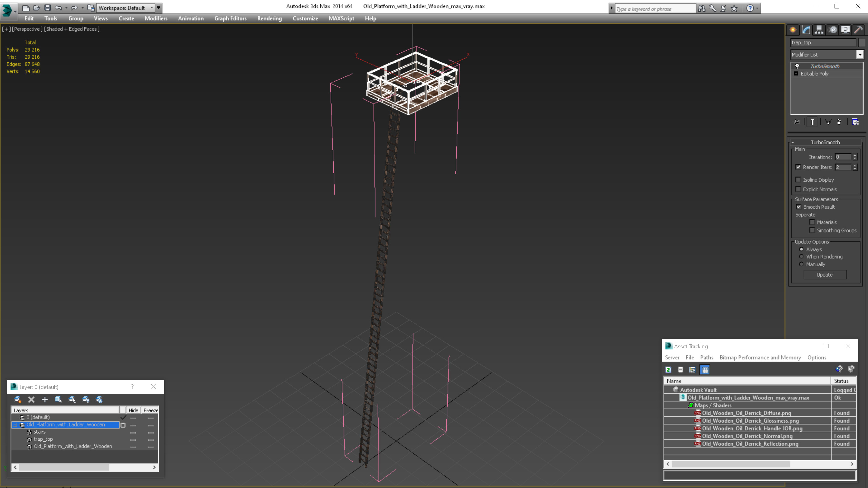Click the object color swatch beside trap_top
Screen dimensions: 868x488
862,42
